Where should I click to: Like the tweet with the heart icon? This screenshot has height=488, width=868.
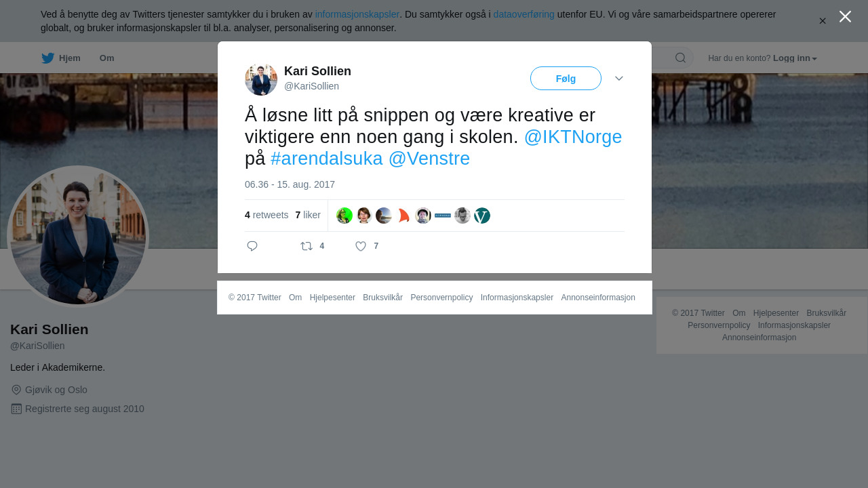click(x=361, y=246)
